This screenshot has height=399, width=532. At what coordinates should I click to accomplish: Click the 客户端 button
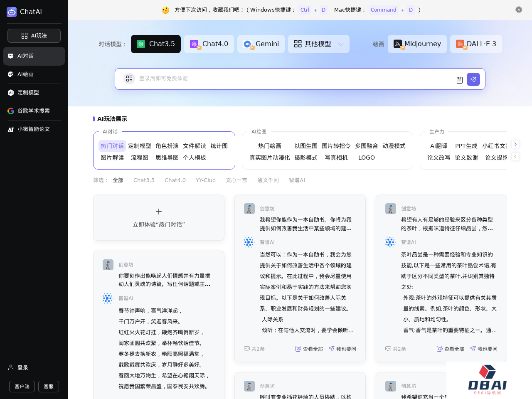pos(22,387)
